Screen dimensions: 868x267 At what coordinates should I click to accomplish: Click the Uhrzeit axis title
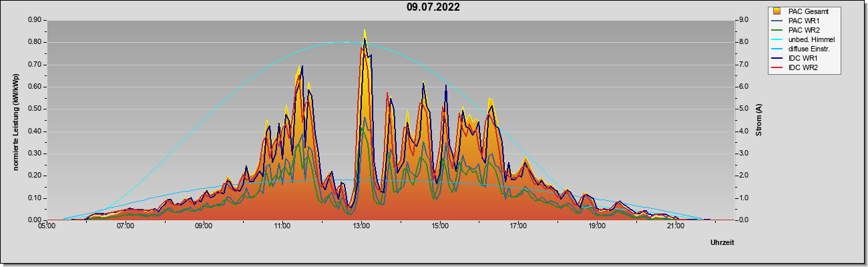pyautogui.click(x=722, y=242)
